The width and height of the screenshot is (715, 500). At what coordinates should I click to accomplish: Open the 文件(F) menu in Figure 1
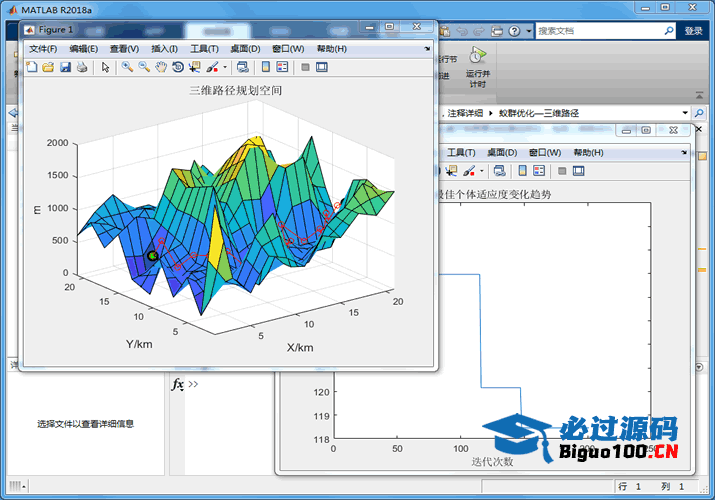[x=43, y=48]
